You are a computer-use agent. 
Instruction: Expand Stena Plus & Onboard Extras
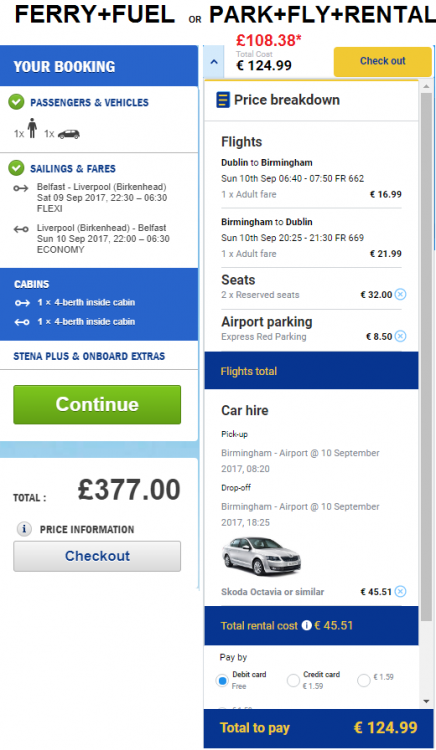click(89, 356)
